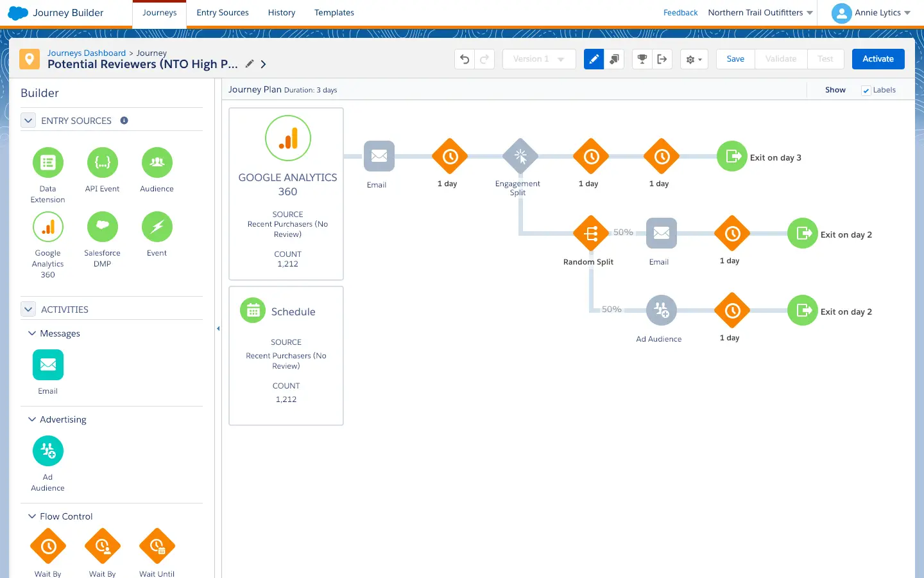Collapse the Entry Sources section
The height and width of the screenshot is (578, 924).
28,120
